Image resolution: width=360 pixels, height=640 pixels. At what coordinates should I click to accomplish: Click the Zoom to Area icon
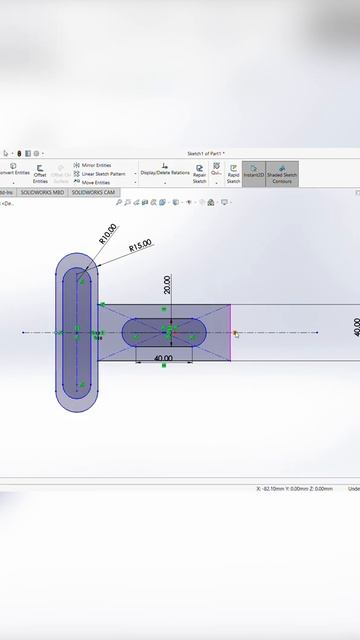(127, 202)
